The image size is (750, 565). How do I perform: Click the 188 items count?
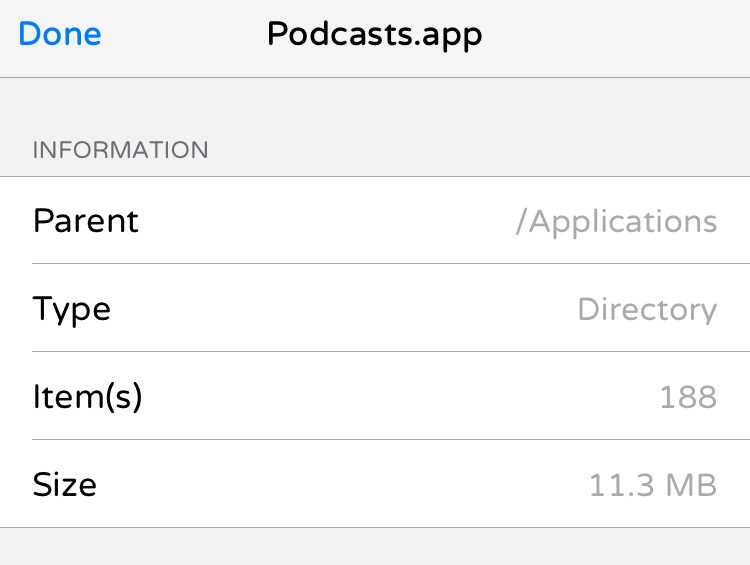[688, 397]
